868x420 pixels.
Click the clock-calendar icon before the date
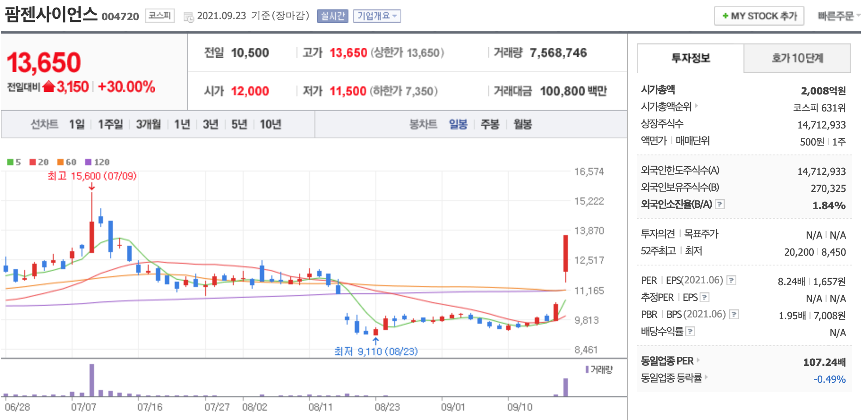(x=189, y=17)
